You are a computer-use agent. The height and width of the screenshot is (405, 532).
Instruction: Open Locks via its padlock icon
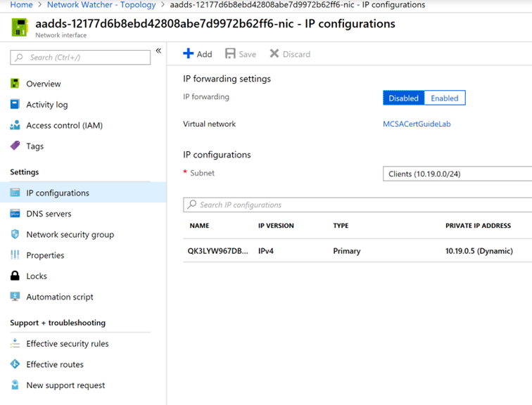[15, 276]
